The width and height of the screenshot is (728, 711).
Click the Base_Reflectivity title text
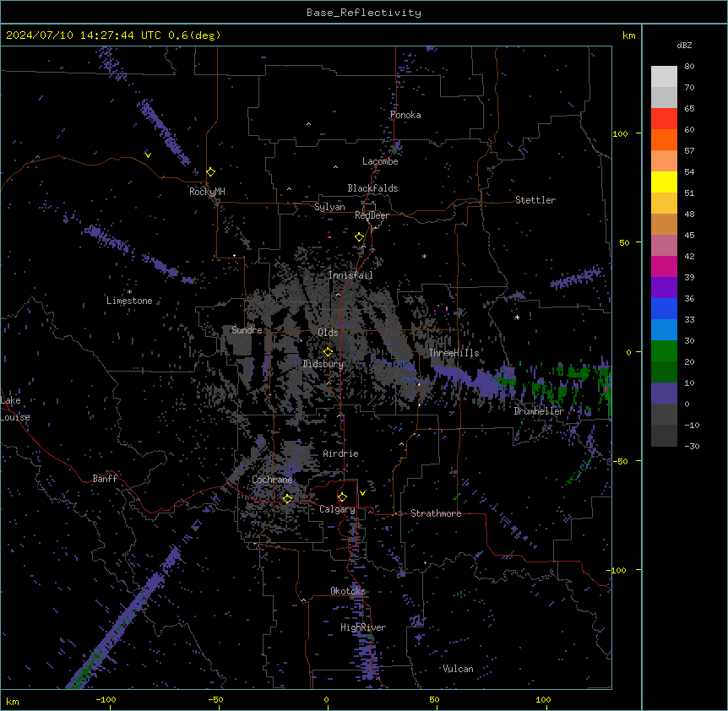click(363, 13)
